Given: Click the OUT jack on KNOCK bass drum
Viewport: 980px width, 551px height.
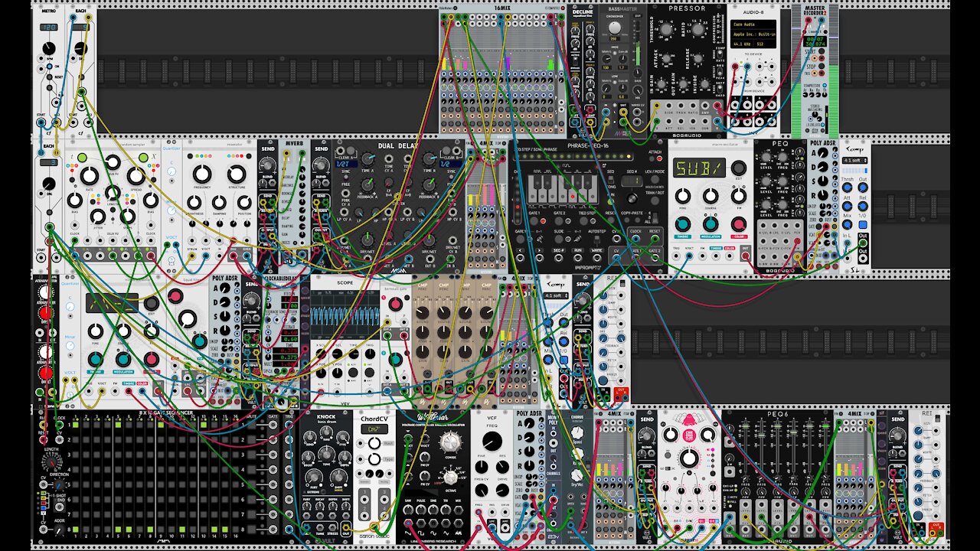Looking at the screenshot, I should click(x=346, y=527).
